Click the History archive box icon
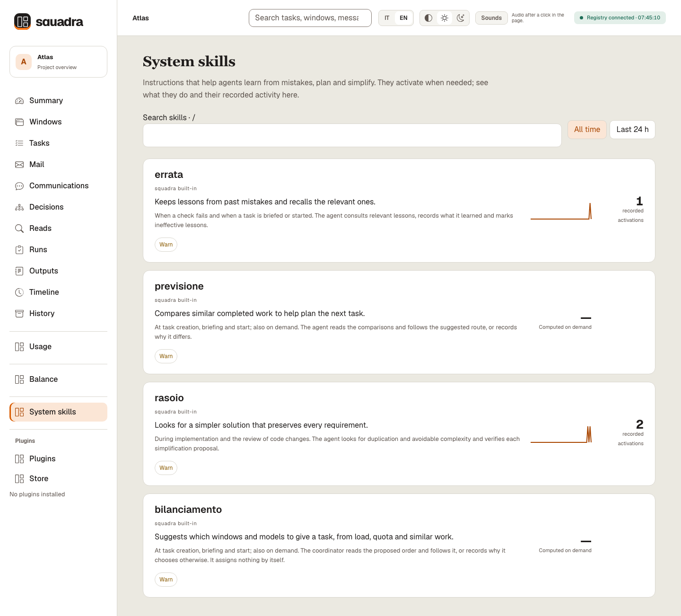Image resolution: width=681 pixels, height=616 pixels. coord(19,314)
